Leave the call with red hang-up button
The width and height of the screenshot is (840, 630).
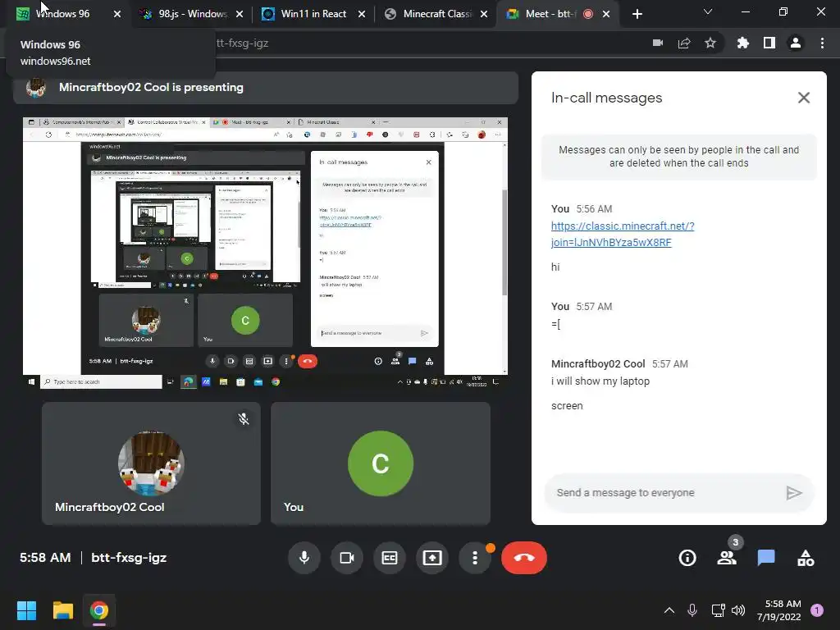524,558
